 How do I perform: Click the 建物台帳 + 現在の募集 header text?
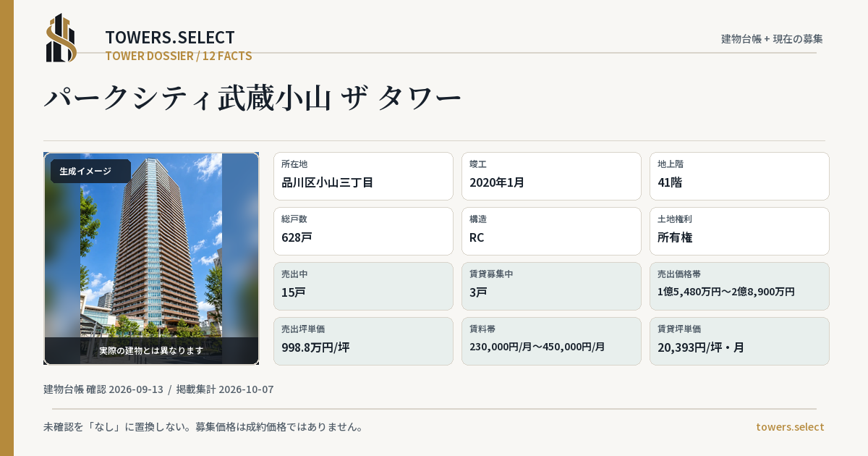(772, 39)
